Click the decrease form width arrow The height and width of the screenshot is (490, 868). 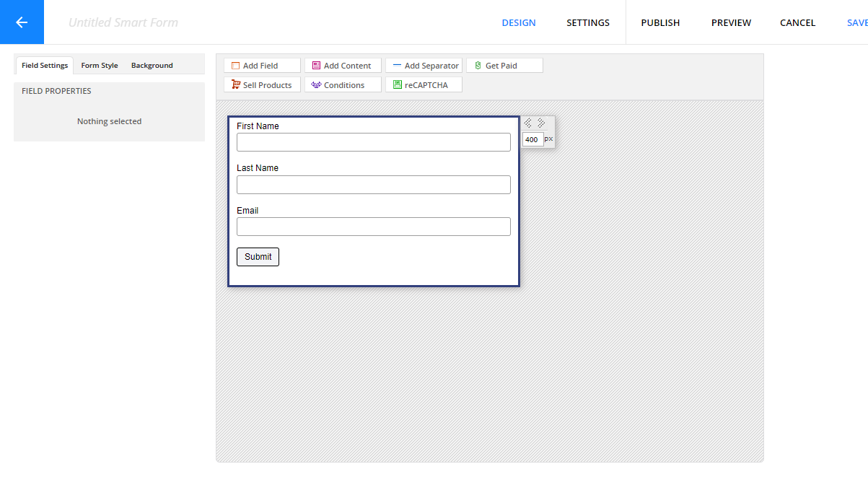pos(528,123)
